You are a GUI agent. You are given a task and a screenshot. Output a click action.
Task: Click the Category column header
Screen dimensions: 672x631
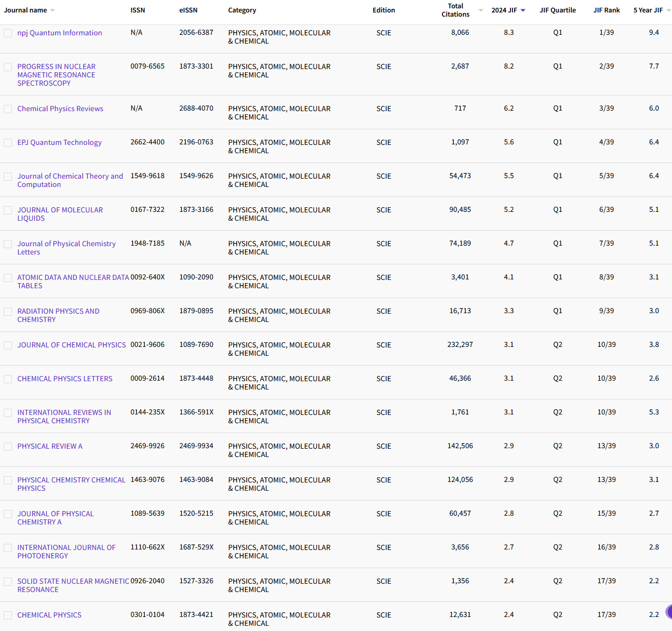[x=242, y=10]
